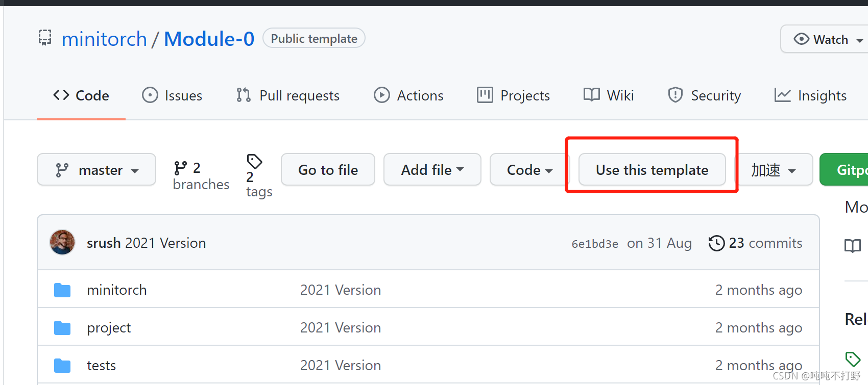Click the commit history clock icon
Image resolution: width=868 pixels, height=385 pixels.
point(716,243)
